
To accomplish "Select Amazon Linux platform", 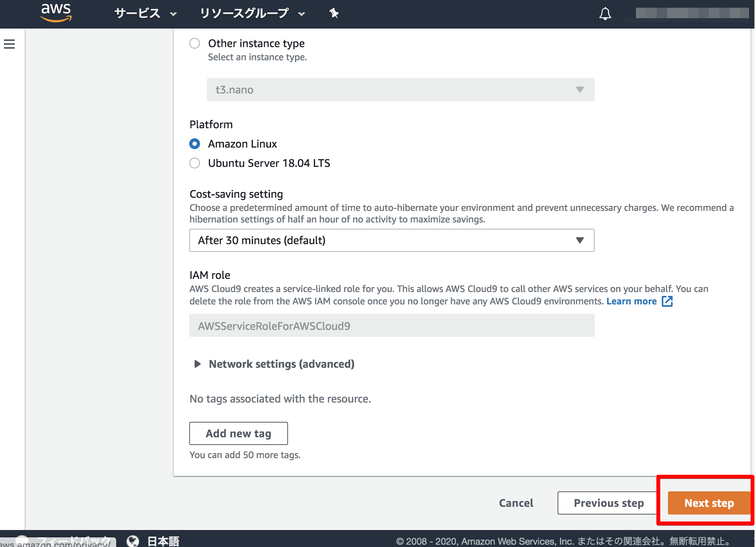I will pyautogui.click(x=195, y=144).
